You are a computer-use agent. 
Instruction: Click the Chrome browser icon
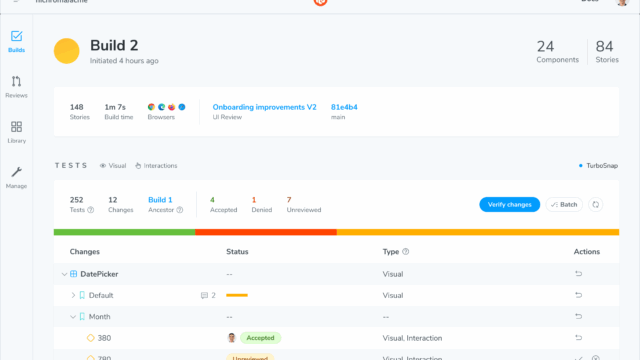click(x=151, y=107)
